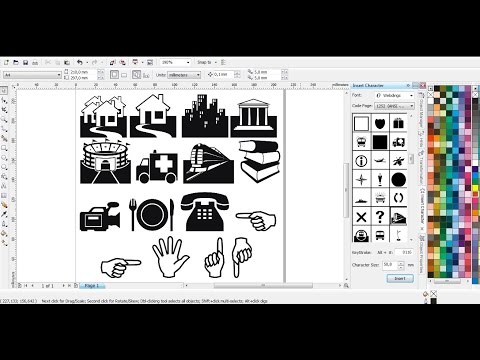Image resolution: width=480 pixels, height=360 pixels.
Task: Open the Options icon beside Snap to
Action: [x=223, y=62]
